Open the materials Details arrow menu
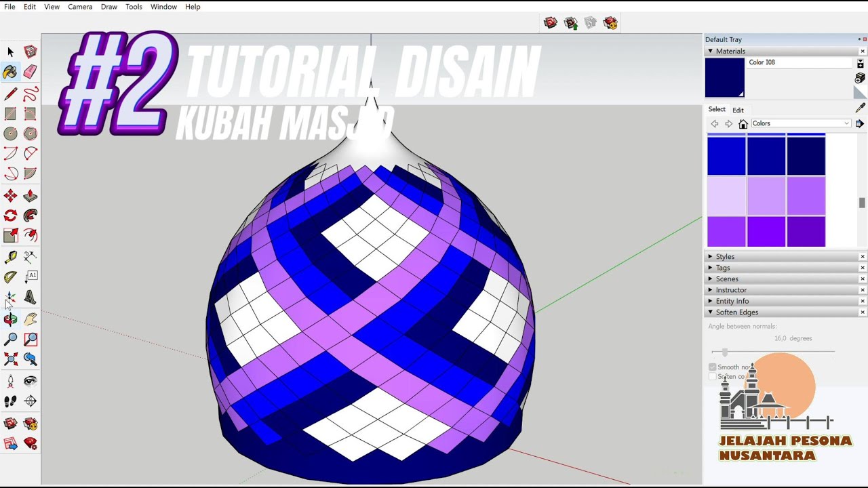Viewport: 868px width, 488px height. tap(860, 124)
